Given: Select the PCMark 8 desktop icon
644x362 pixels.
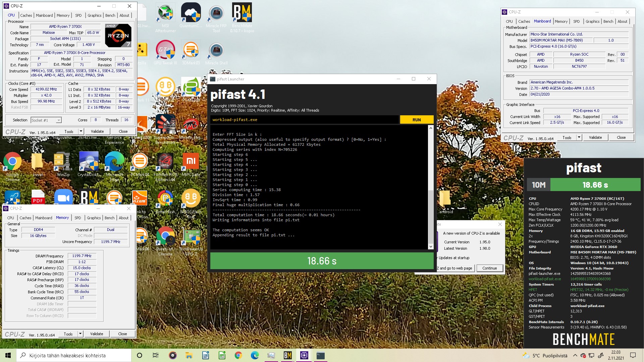Looking at the screenshot, I should 191,89.
